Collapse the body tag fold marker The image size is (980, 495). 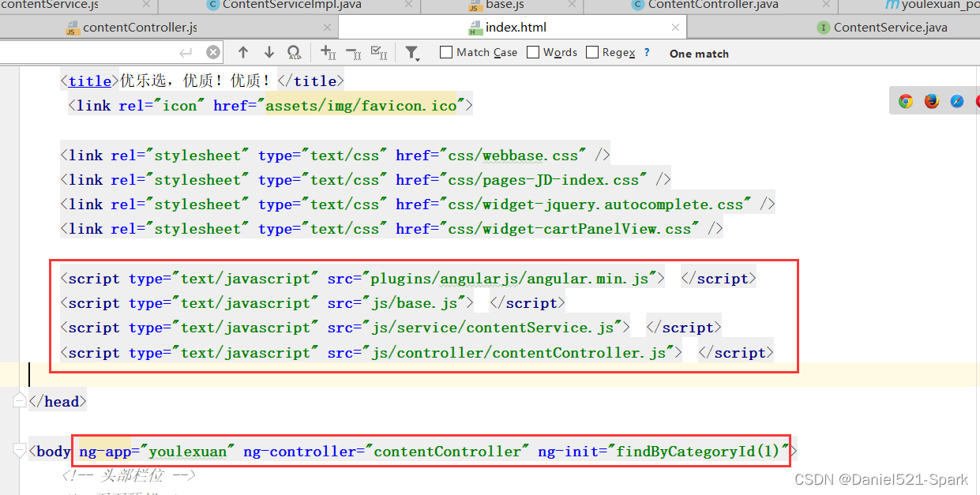(20, 451)
